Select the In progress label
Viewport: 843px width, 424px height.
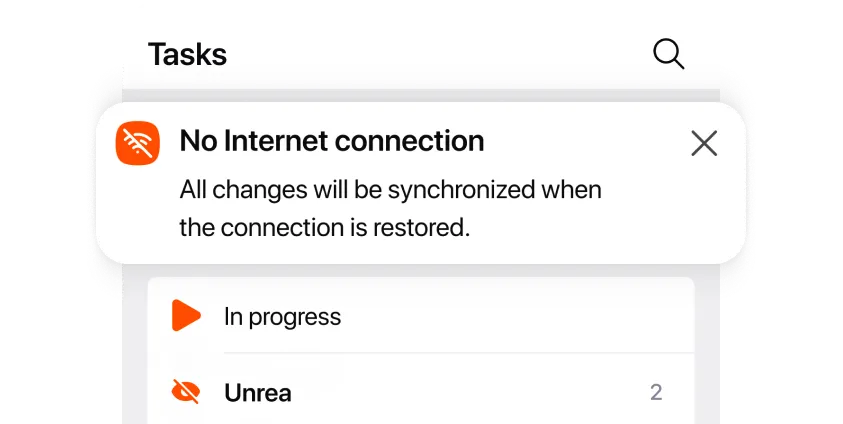tap(282, 317)
